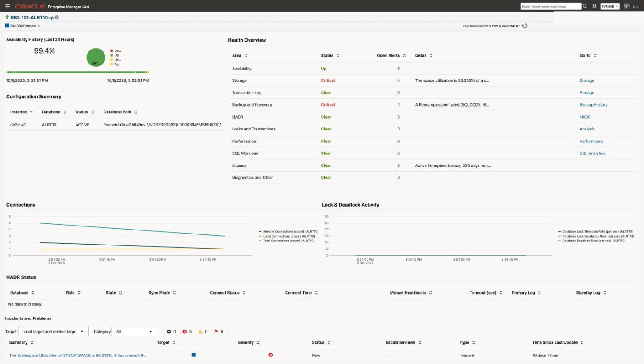Open the hamburger navigation menu

8,6
